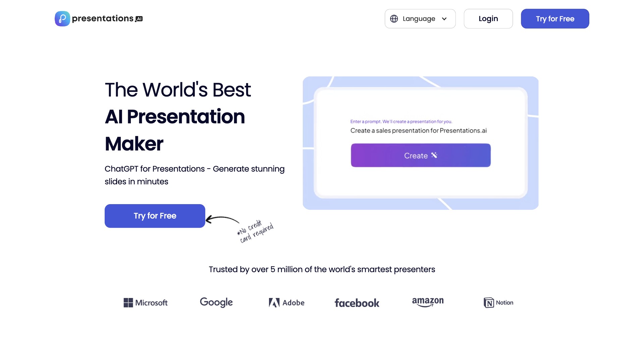
Task: Click the Microsoft logo
Action: point(145,302)
